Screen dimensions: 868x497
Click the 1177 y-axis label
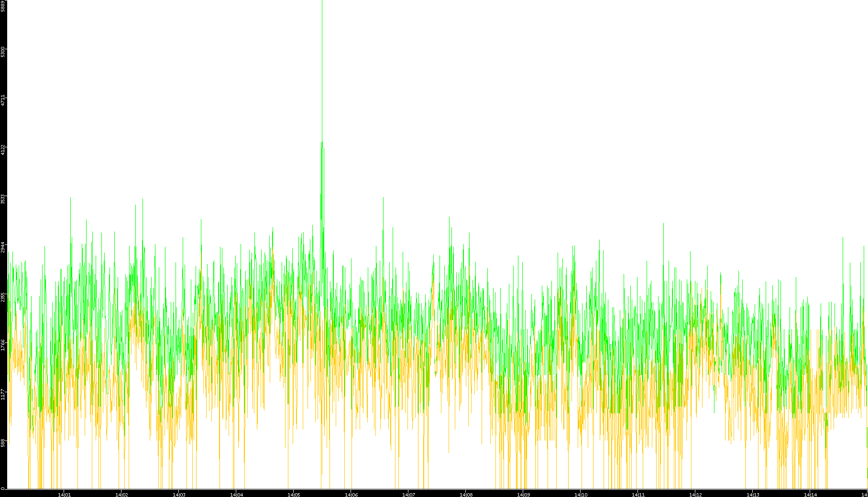coord(3,394)
